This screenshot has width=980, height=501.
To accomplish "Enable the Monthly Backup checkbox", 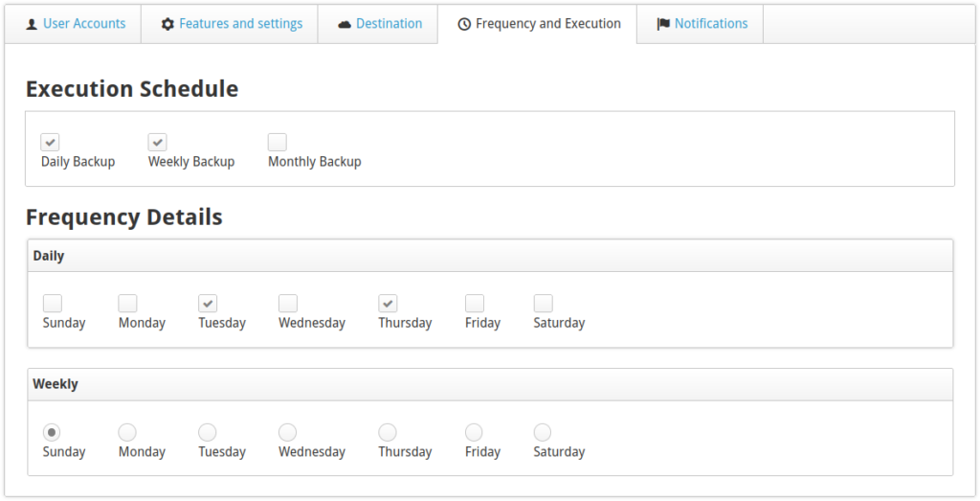I will click(x=278, y=143).
